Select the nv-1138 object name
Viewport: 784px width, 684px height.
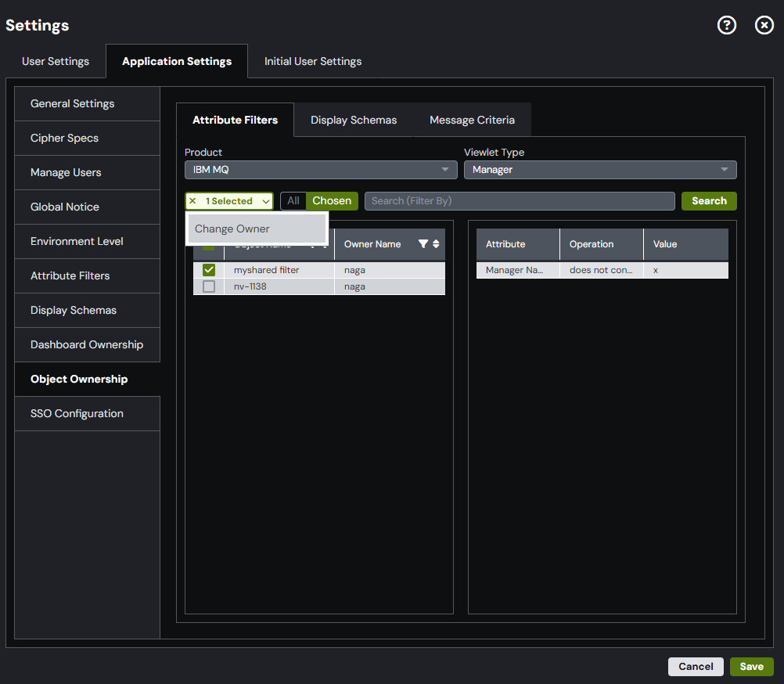(250, 286)
